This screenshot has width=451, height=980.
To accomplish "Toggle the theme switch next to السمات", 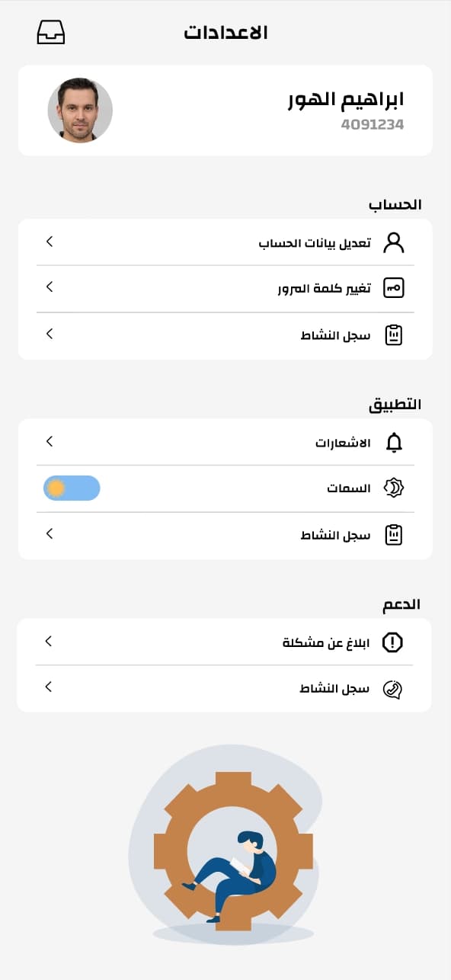I will 71,488.
